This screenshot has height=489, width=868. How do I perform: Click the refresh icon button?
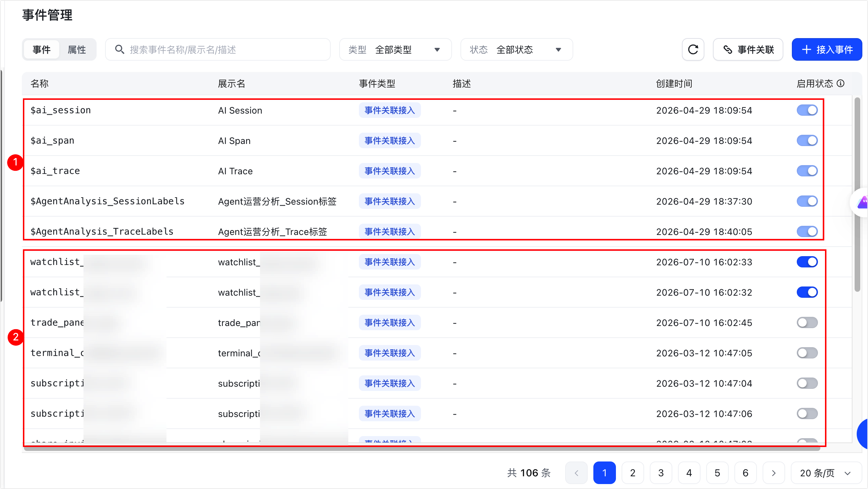[693, 49]
